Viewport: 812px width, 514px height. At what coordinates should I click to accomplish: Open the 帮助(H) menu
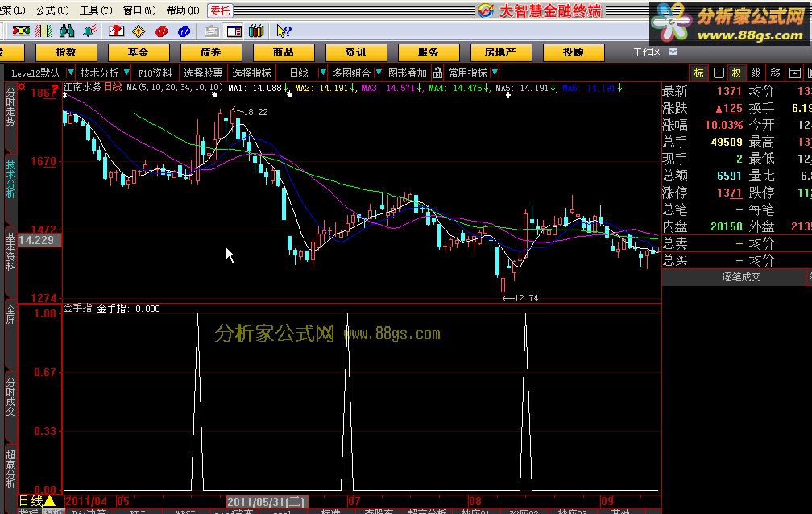click(x=183, y=10)
